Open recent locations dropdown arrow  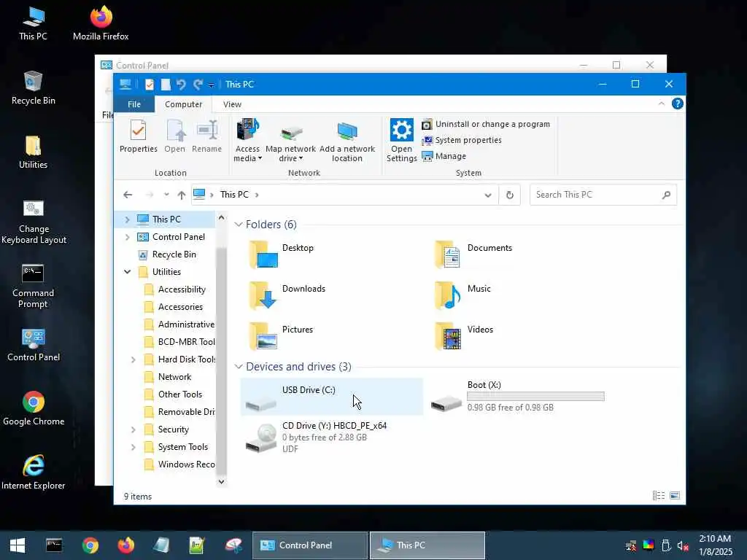tap(166, 195)
